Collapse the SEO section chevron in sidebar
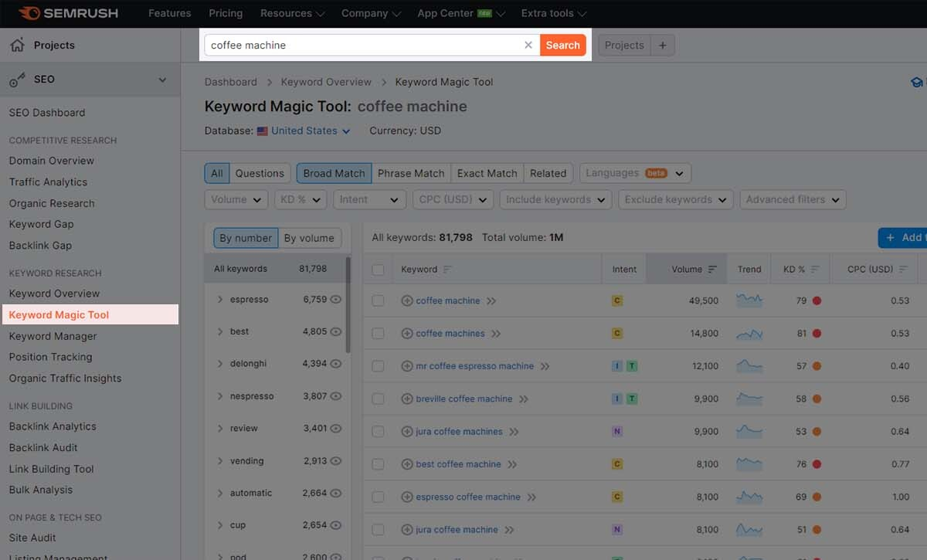This screenshot has width=927, height=560. point(162,80)
